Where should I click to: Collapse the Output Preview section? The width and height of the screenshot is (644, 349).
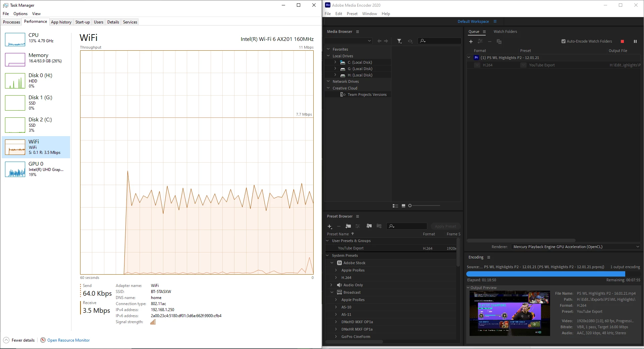468,287
